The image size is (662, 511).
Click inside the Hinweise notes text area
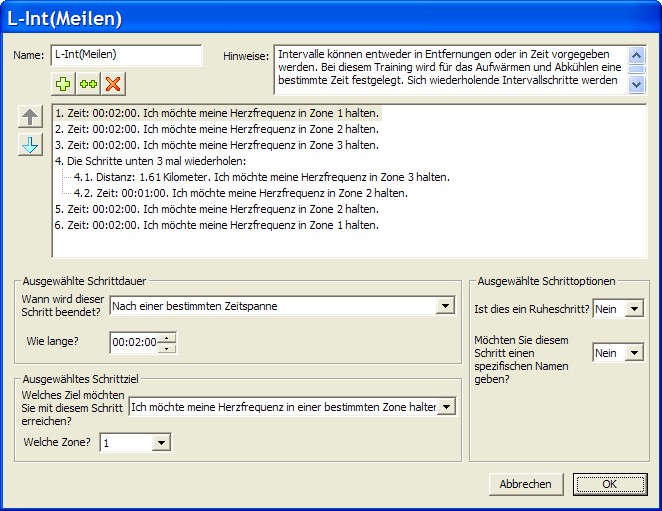450,70
